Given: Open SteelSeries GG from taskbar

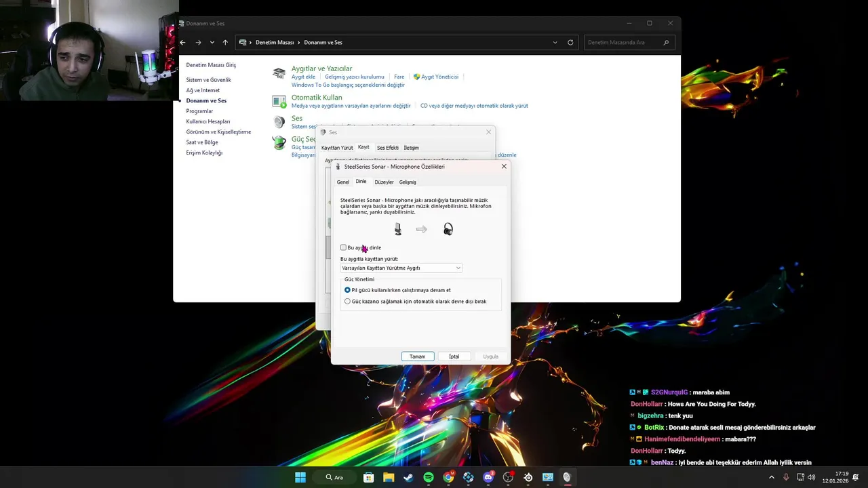Looking at the screenshot, I should pyautogui.click(x=528, y=477).
